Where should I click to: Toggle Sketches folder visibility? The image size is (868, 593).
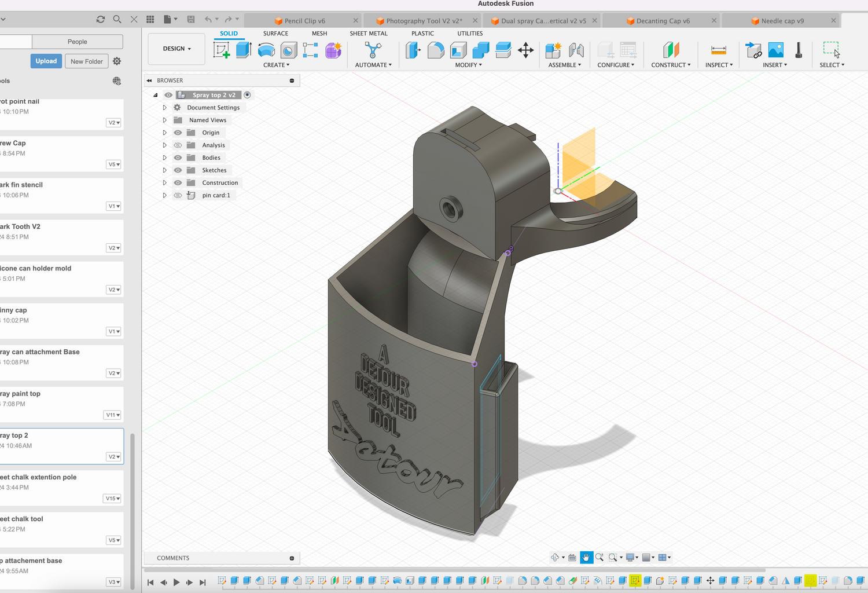(178, 170)
